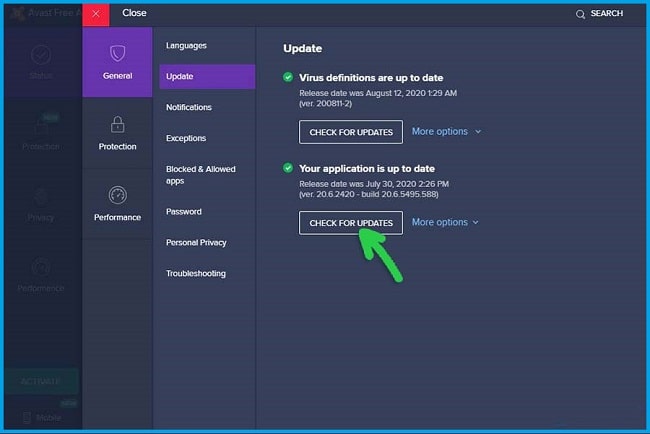Click the SEARCH label in header
The image size is (650, 434).
(606, 13)
